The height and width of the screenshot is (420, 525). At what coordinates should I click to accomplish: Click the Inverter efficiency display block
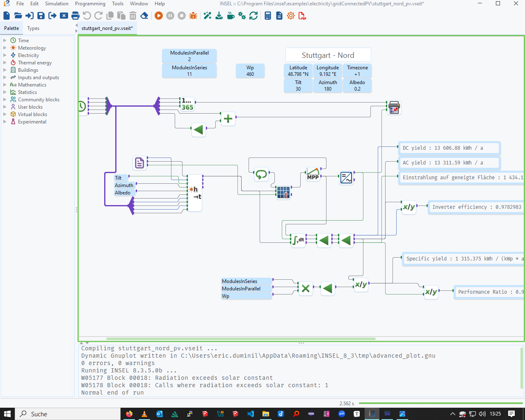(x=476, y=207)
